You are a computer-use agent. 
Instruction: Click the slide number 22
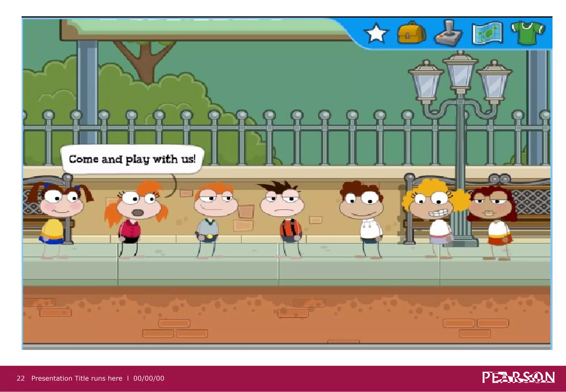pos(20,378)
